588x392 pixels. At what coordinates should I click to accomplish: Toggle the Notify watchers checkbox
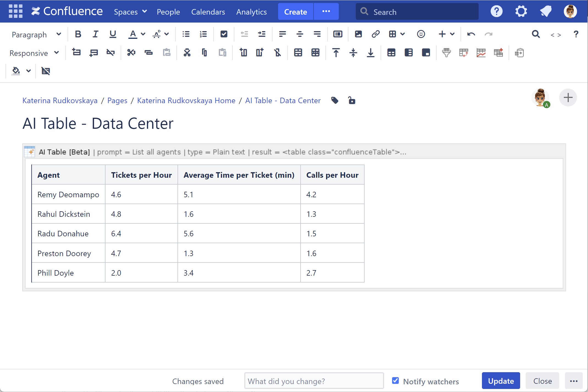(x=395, y=381)
